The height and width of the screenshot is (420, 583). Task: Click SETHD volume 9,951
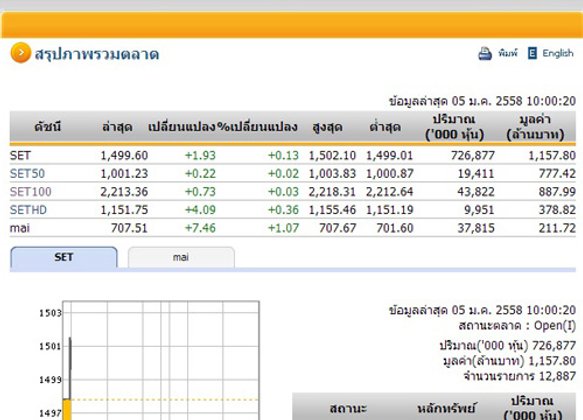tap(479, 210)
